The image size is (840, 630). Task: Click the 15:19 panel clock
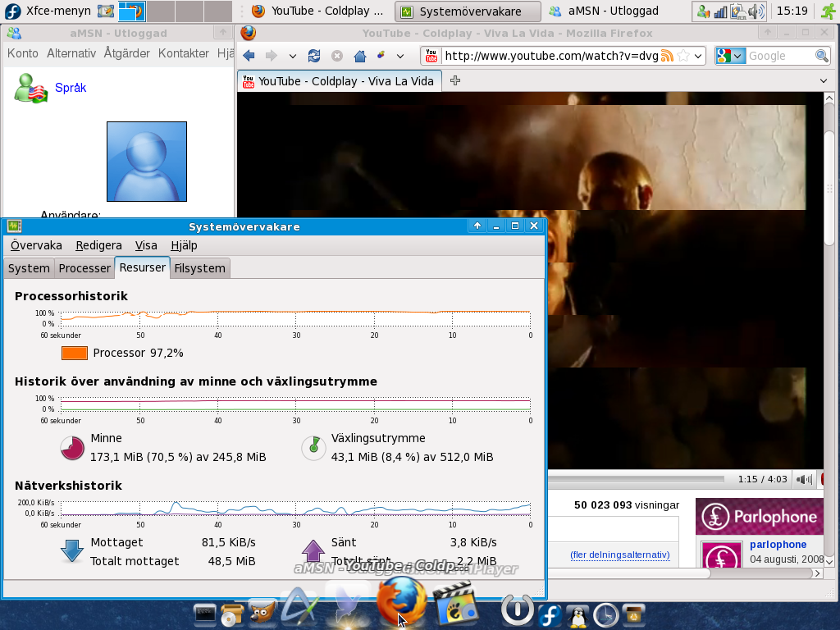(x=792, y=11)
